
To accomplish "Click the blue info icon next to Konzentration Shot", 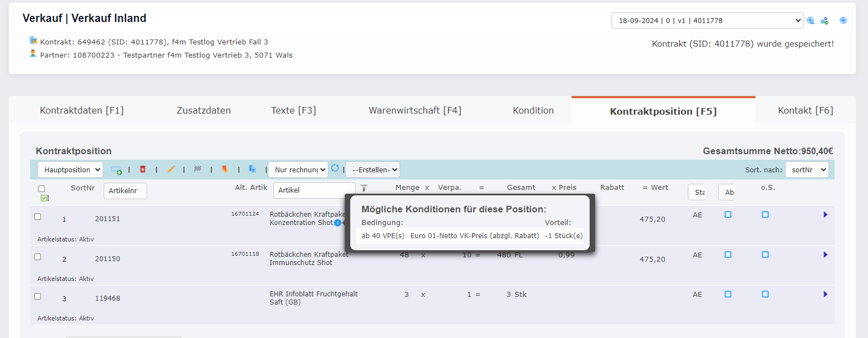I will 338,223.
